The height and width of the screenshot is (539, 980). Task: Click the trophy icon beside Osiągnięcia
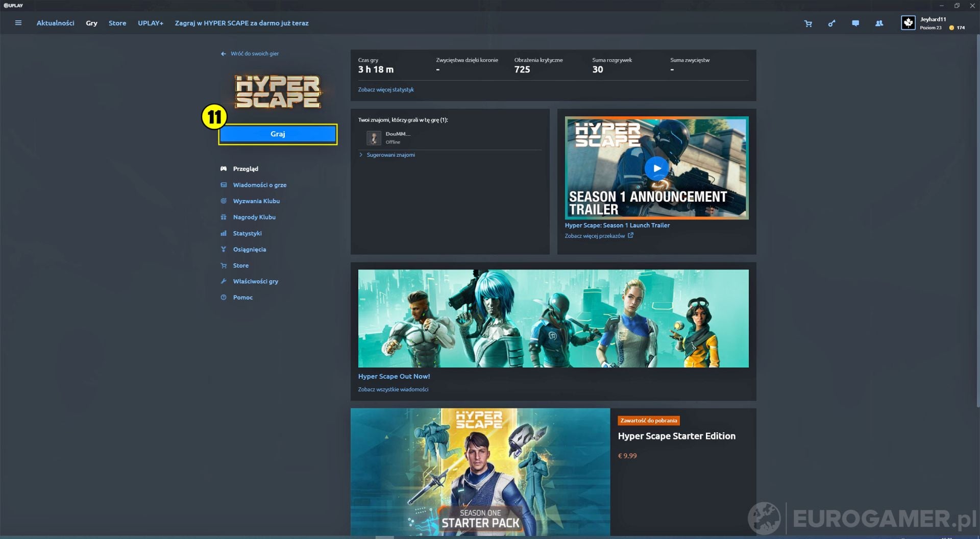[x=224, y=249]
